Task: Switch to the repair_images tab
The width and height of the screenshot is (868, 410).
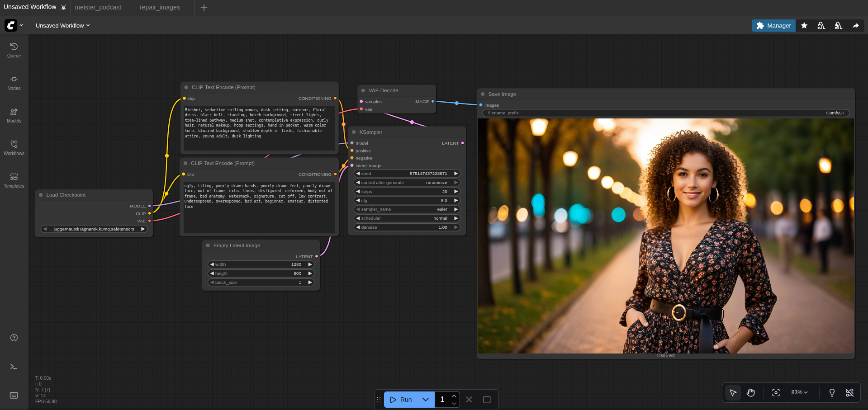Action: (x=160, y=8)
